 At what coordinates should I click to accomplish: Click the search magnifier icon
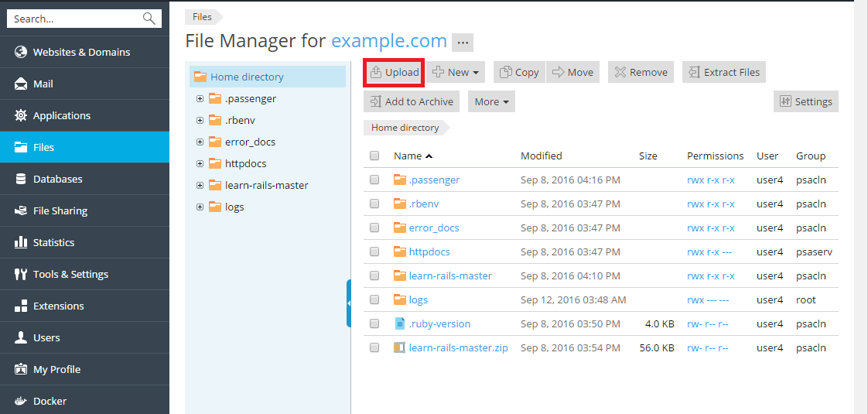[x=149, y=19]
